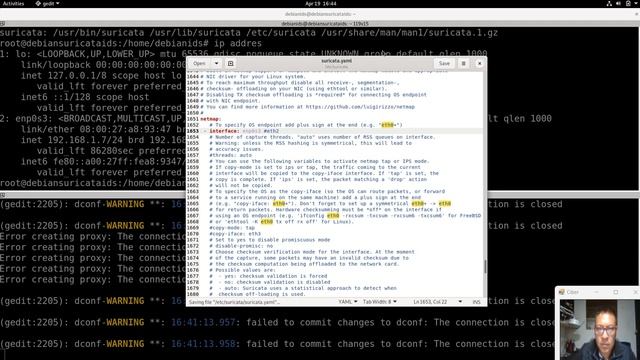640x360 pixels.
Task: Click the battery icon in top bar
Action: pos(628,3)
